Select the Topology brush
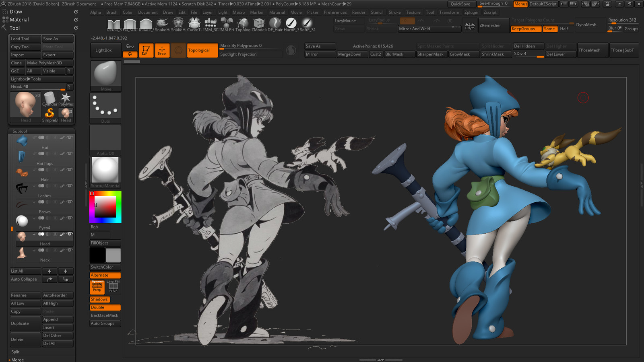 243,24
